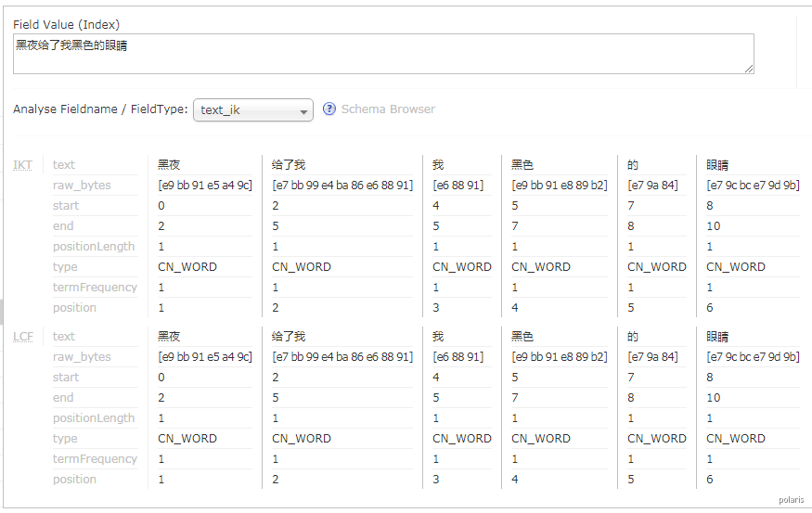Select LCF token text 给了我
This screenshot has width=812, height=513.
(x=289, y=337)
